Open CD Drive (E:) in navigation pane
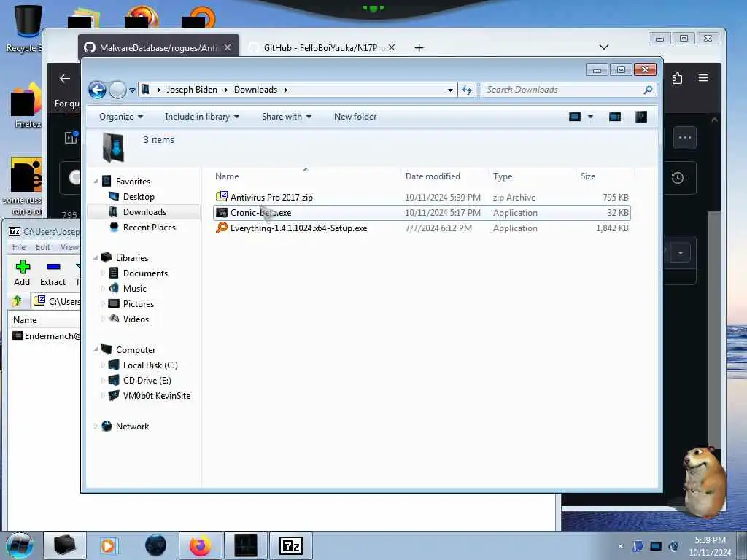The image size is (747, 560). 147,381
